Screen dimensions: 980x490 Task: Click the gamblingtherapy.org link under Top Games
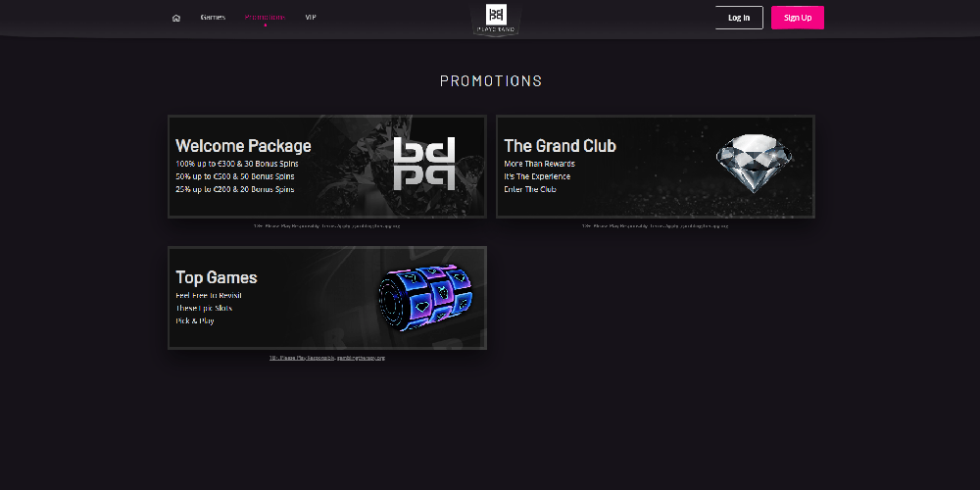coord(361,358)
